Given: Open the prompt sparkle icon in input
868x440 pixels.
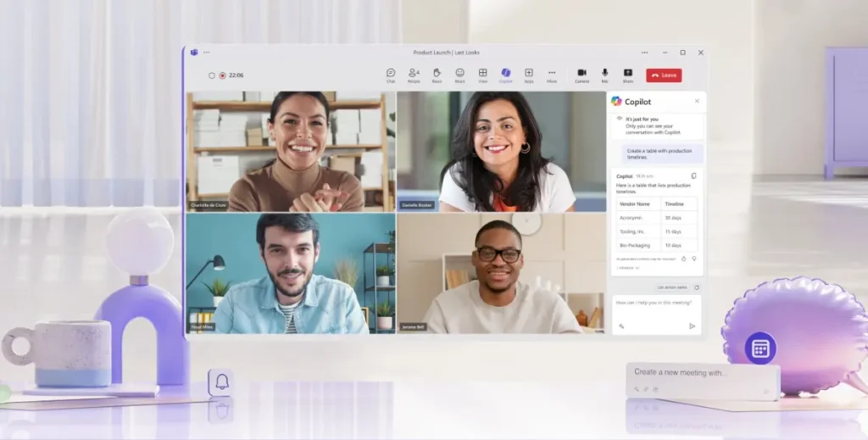Looking at the screenshot, I should pos(621,326).
